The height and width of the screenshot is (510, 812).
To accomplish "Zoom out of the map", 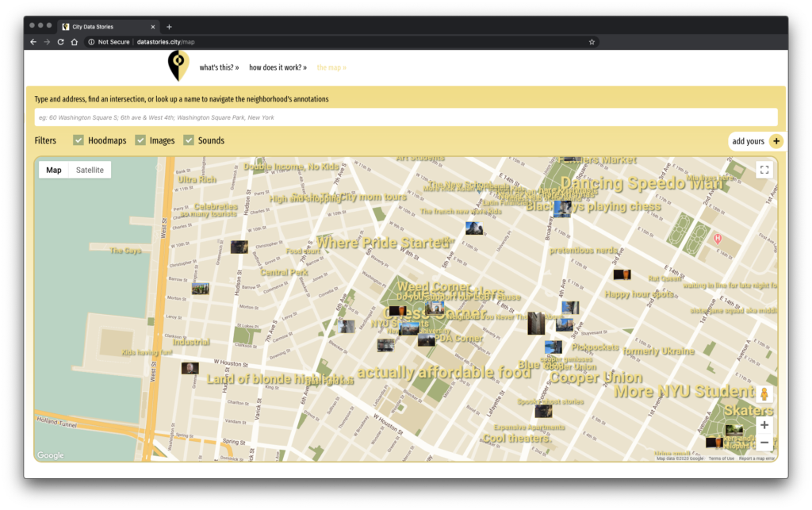I will [764, 443].
